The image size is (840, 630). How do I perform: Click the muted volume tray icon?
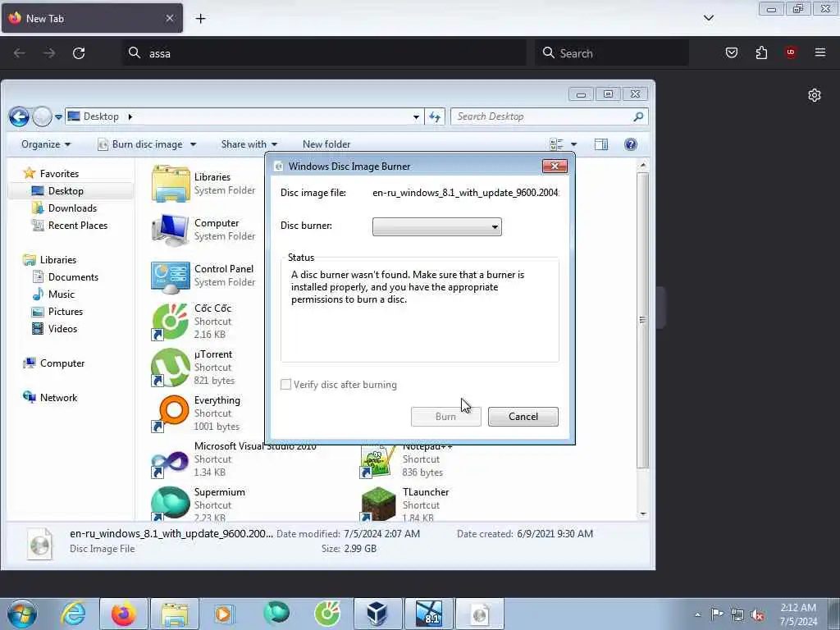757,615
